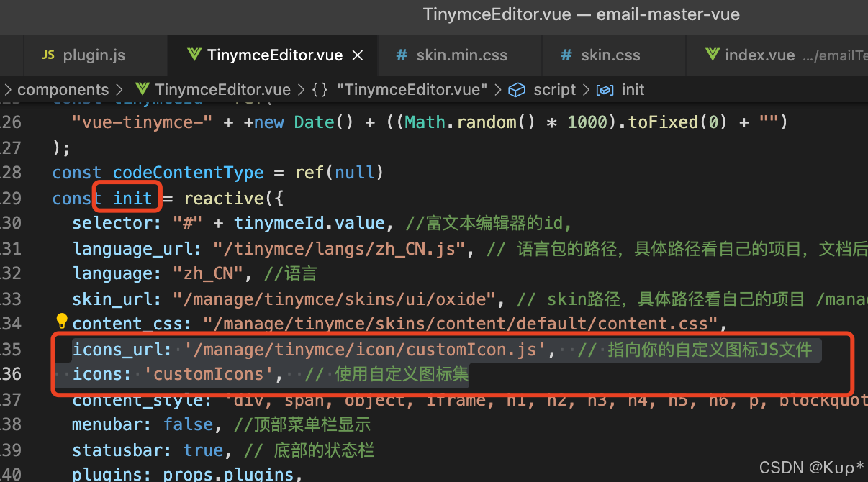Open the plugin.js tab
The image size is (868, 482).
pyautogui.click(x=94, y=55)
